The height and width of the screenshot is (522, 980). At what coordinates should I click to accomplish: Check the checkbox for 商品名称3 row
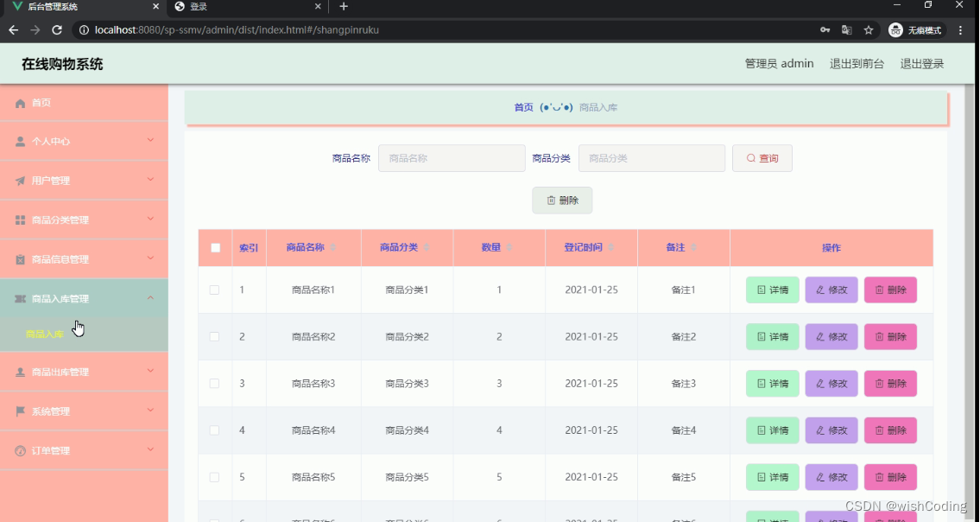coord(215,383)
